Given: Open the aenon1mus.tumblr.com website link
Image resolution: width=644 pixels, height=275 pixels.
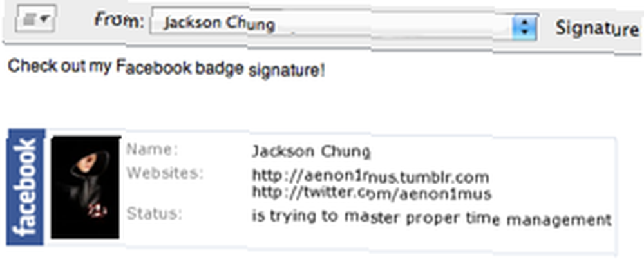Looking at the screenshot, I should click(x=370, y=177).
